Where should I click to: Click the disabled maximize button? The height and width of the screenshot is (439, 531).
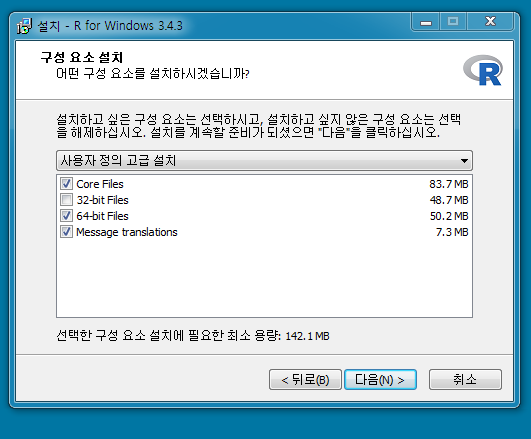click(453, 22)
